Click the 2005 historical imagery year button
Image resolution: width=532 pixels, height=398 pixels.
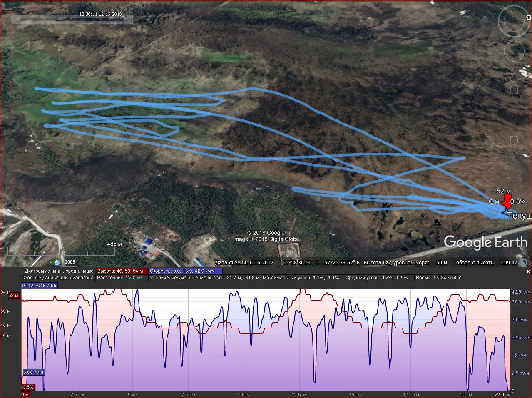(x=70, y=262)
